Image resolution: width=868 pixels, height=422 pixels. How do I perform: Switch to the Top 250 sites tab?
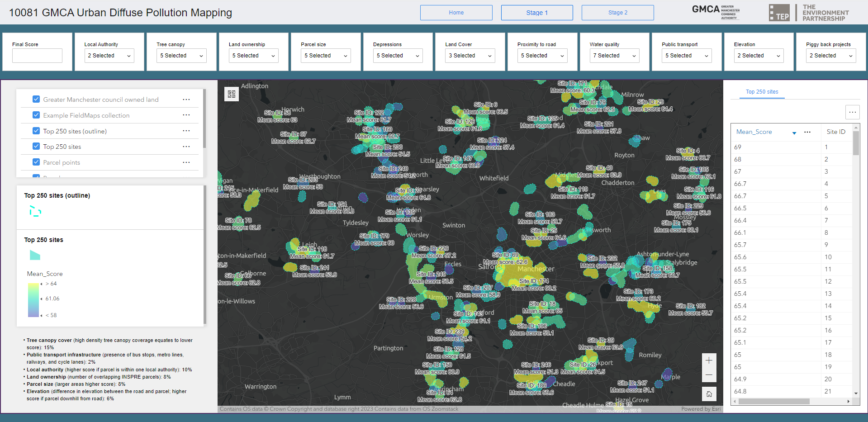(762, 92)
